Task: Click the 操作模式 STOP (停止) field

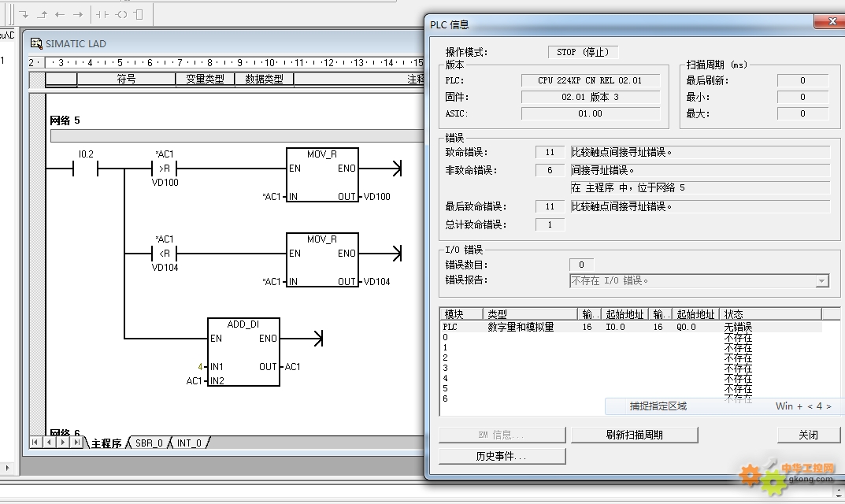Action: coord(583,52)
